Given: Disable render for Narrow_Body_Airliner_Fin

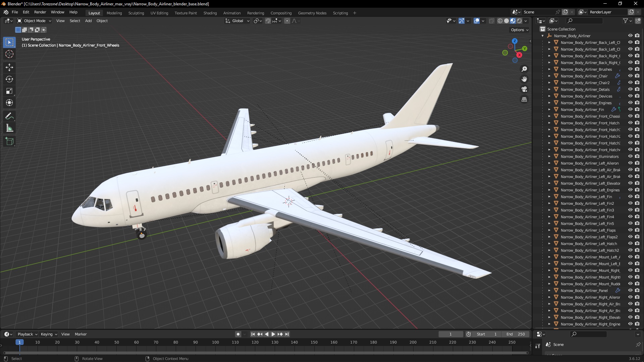Looking at the screenshot, I should coord(637,110).
